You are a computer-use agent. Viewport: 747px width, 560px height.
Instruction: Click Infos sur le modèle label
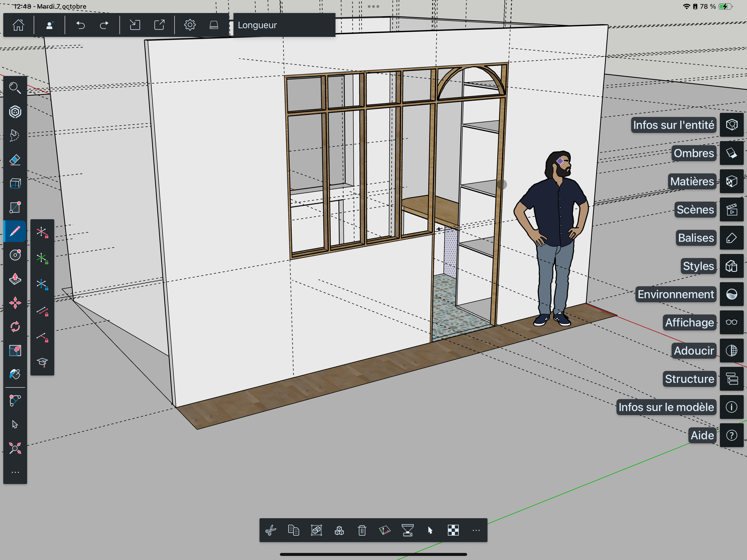point(666,407)
